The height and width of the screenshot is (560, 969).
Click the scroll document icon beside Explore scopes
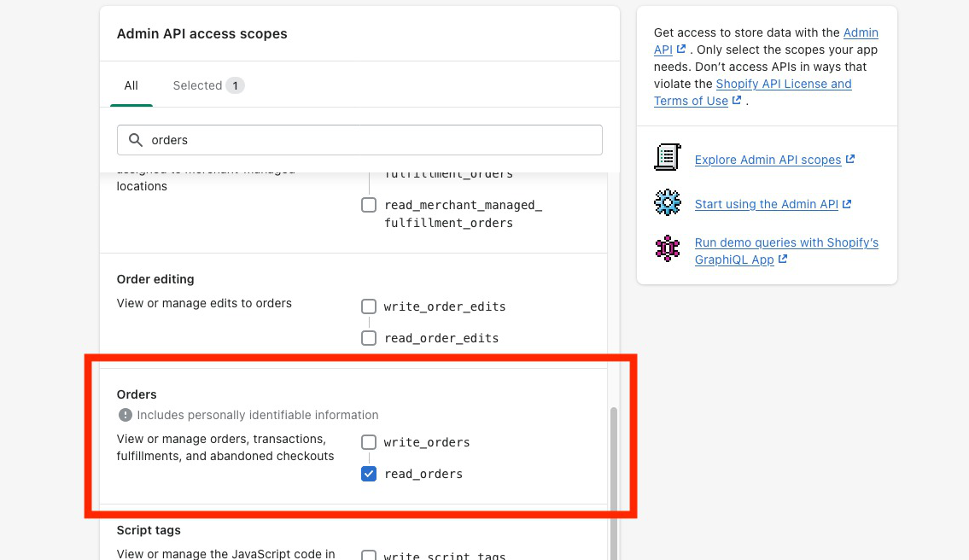[x=667, y=158]
